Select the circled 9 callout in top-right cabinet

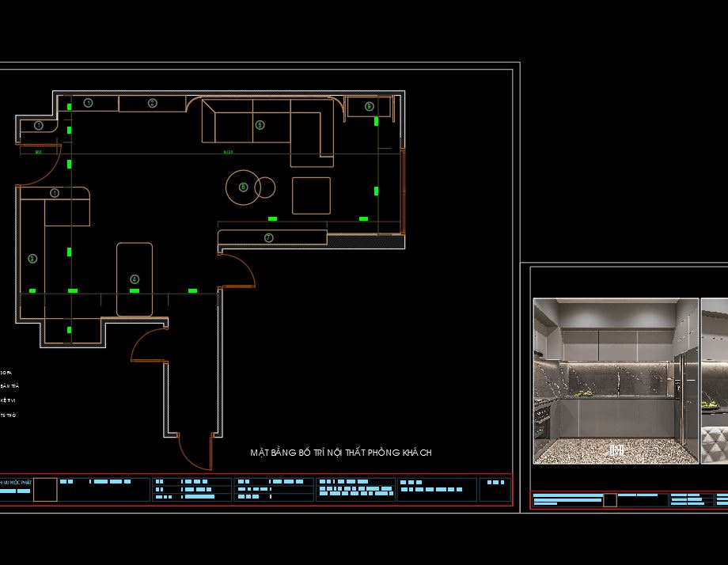click(x=369, y=106)
